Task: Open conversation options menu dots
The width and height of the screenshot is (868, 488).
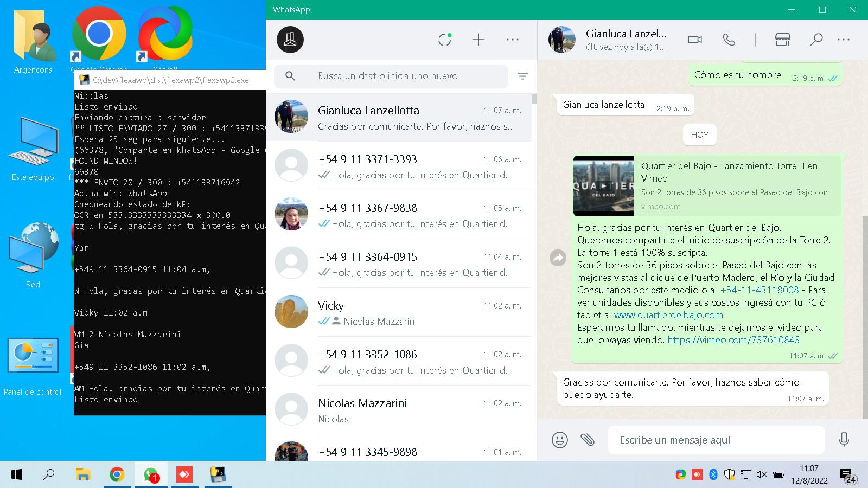Action: [844, 40]
